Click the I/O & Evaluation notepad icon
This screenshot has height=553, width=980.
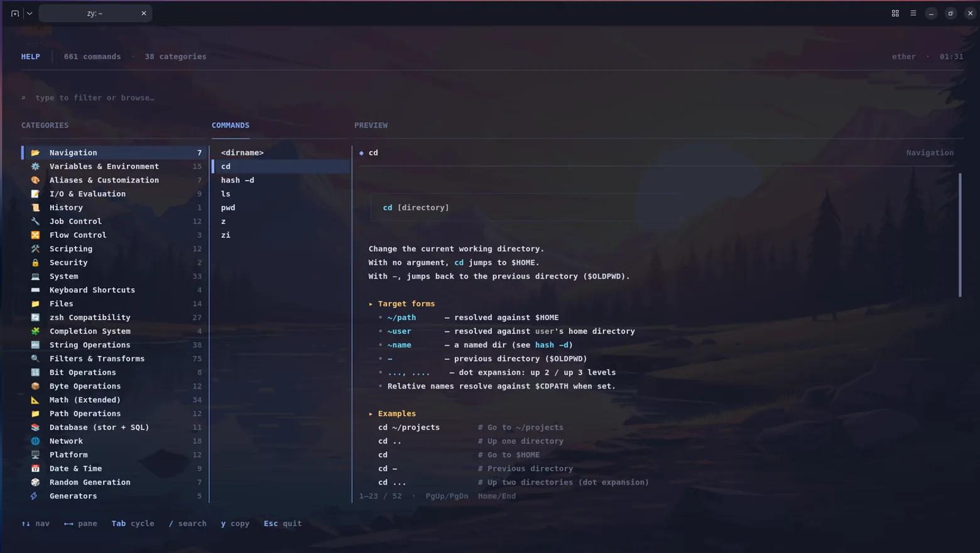tap(35, 194)
